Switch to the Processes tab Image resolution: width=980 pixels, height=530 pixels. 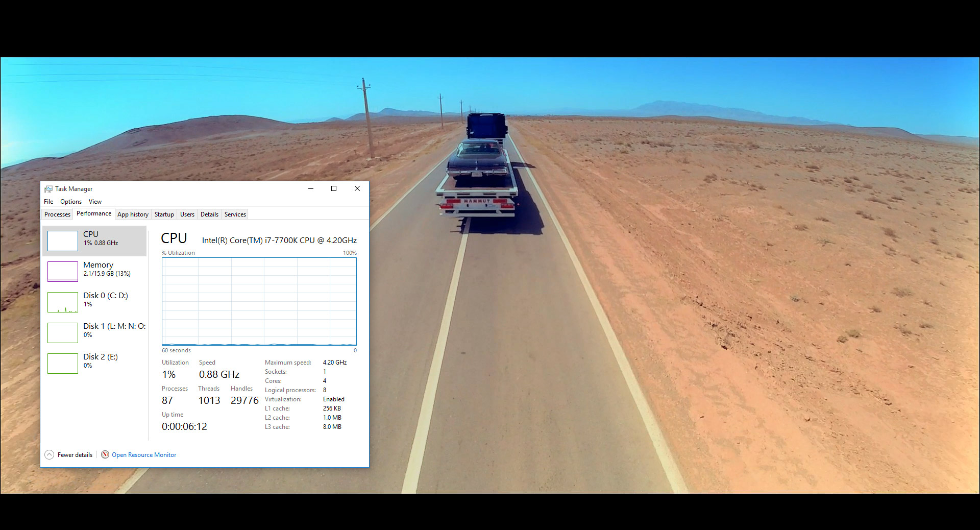tap(57, 214)
